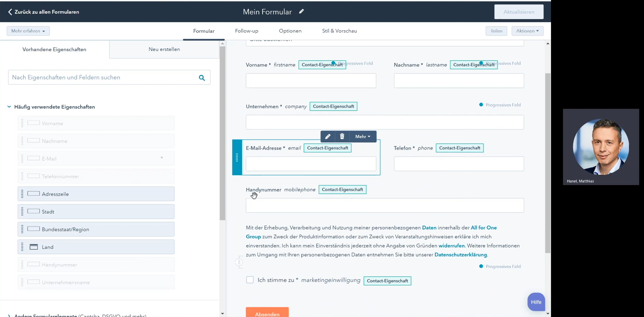Image resolution: width=644 pixels, height=317 pixels.
Task: Collapse Häufig verwendete Eigenschaften section
Action: tap(9, 107)
